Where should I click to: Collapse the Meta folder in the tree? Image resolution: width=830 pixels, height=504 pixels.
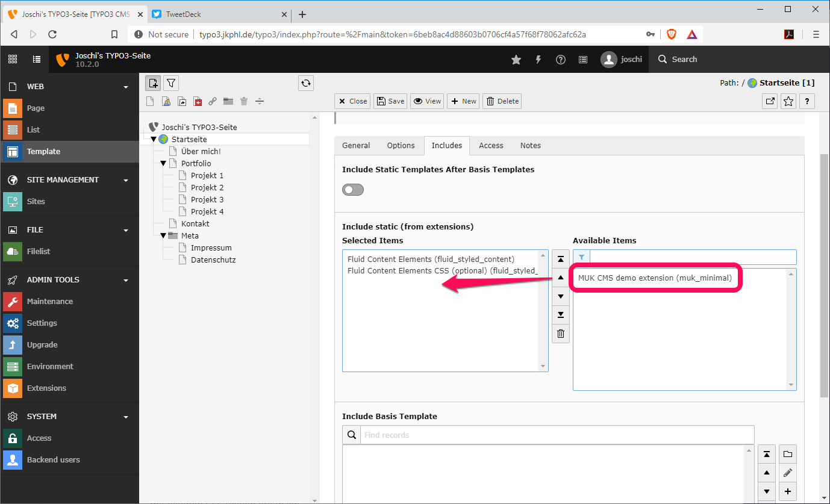[x=163, y=235]
